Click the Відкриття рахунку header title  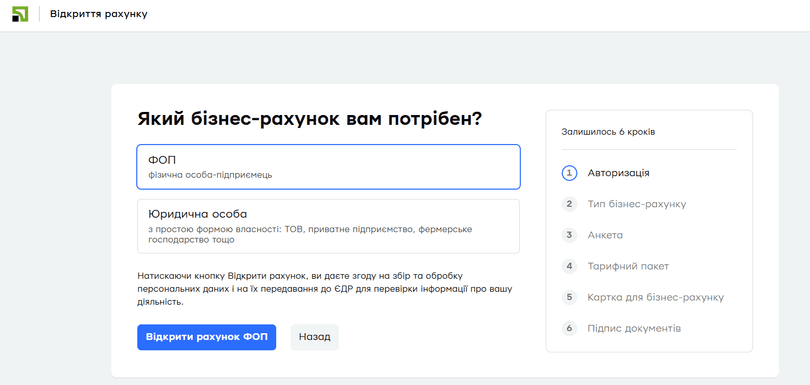[99, 14]
